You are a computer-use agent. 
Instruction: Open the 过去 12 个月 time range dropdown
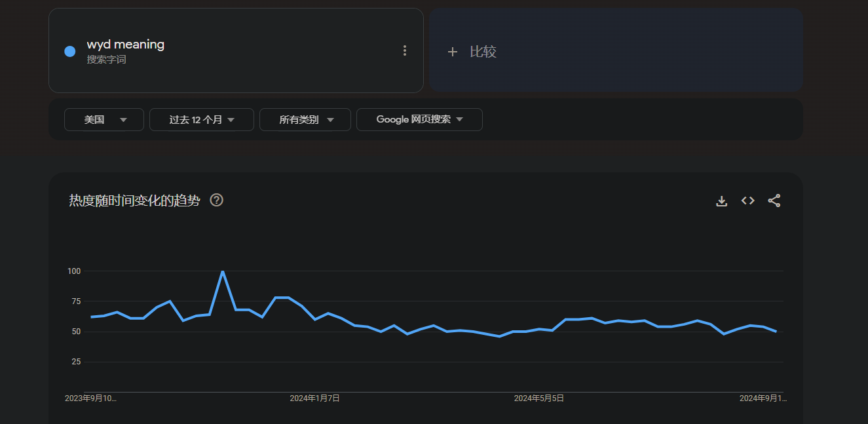[x=202, y=120]
